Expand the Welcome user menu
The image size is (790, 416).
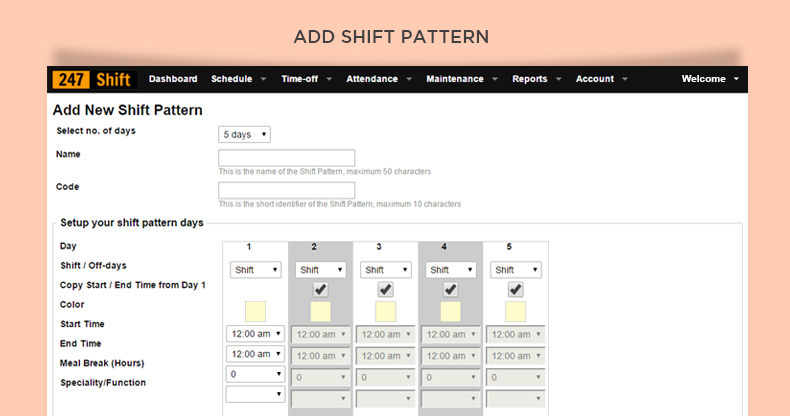[x=710, y=79]
